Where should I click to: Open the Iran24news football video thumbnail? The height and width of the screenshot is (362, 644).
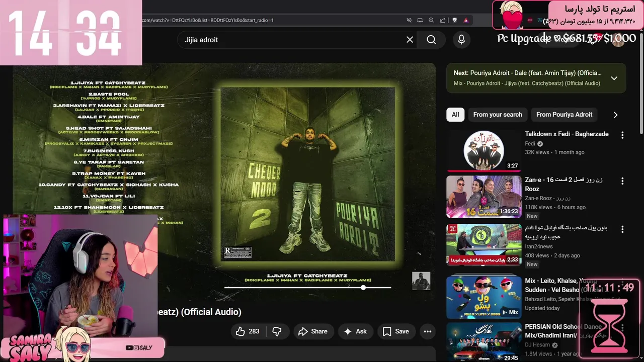484,245
